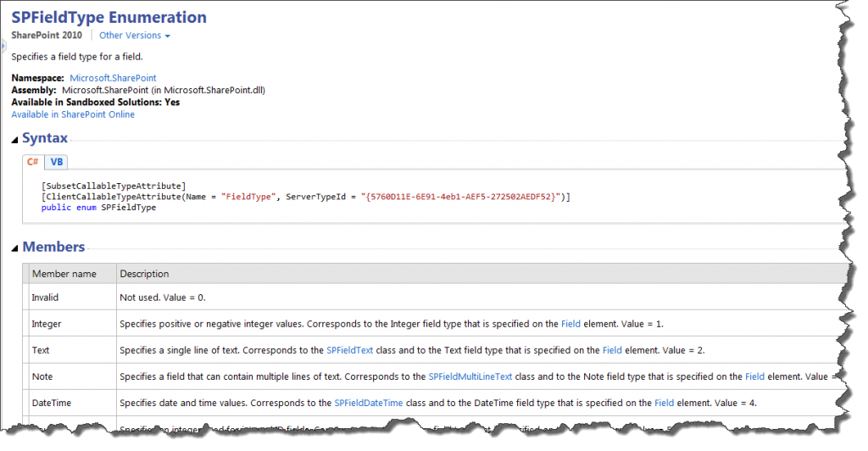Open the Other Versions dropdown

point(135,36)
